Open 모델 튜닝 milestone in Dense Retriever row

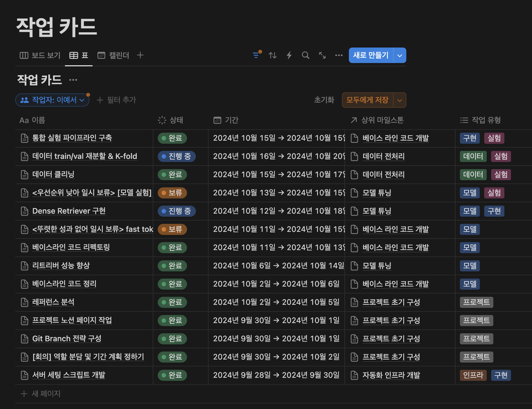click(x=377, y=211)
